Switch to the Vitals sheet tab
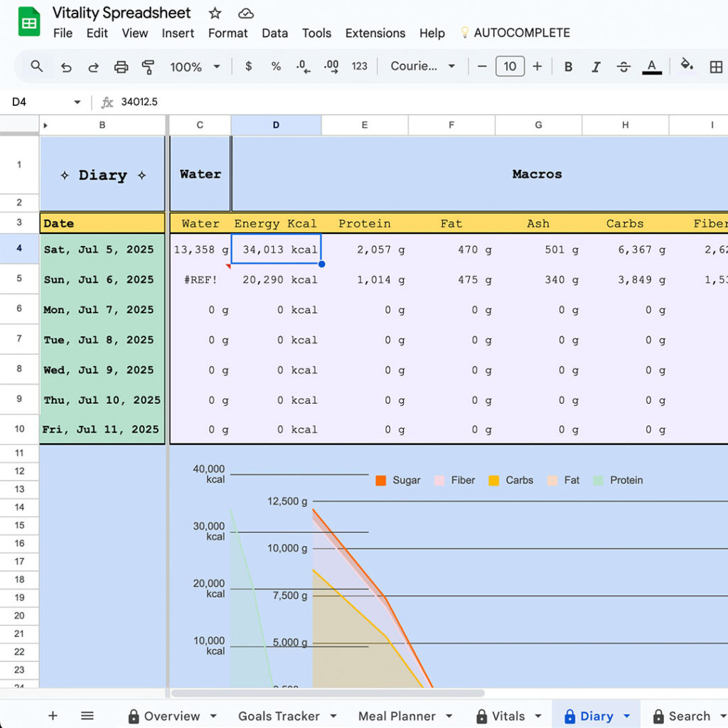This screenshot has height=728, width=728. [x=508, y=716]
